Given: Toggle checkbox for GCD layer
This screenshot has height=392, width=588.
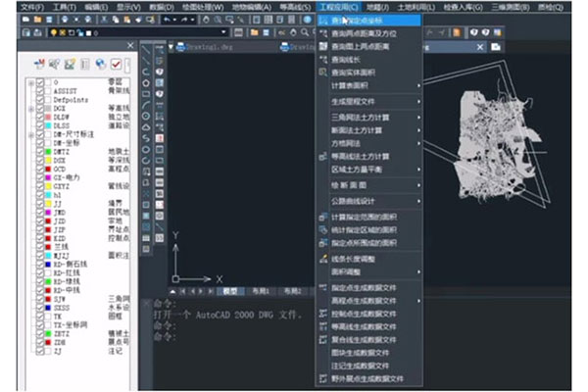Looking at the screenshot, I should coord(40,168).
